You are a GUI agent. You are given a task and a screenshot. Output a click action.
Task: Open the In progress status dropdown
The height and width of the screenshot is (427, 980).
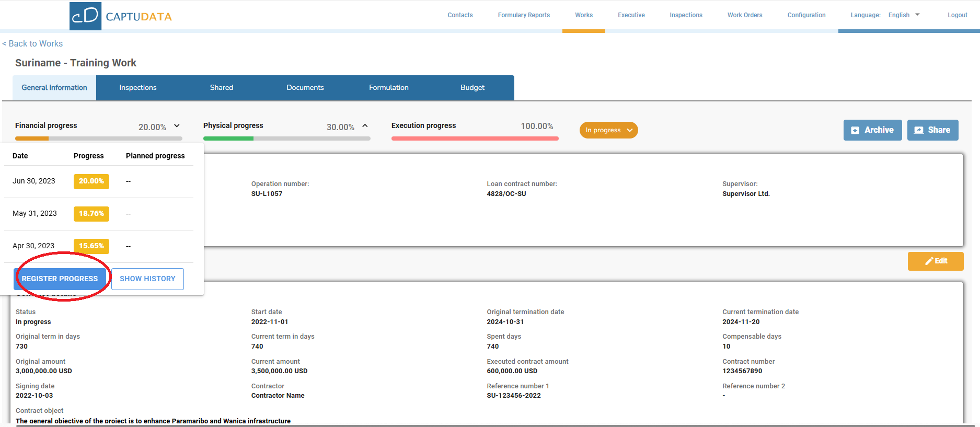point(608,130)
